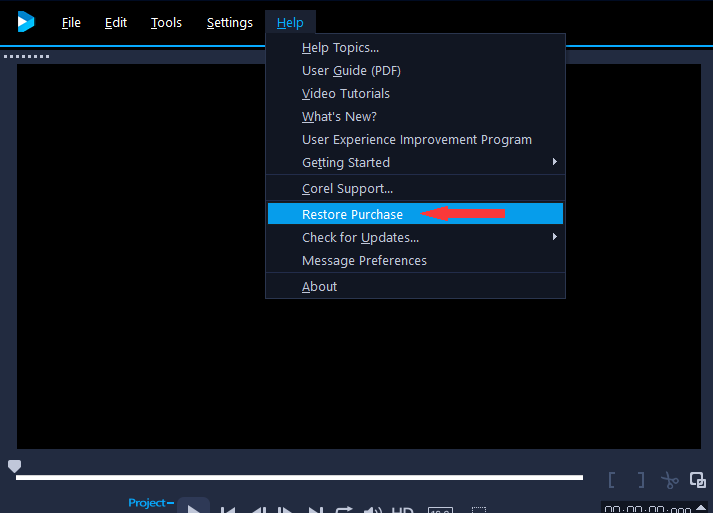
Task: Click the scrubber handle on the preview bar
Action: click(x=15, y=466)
